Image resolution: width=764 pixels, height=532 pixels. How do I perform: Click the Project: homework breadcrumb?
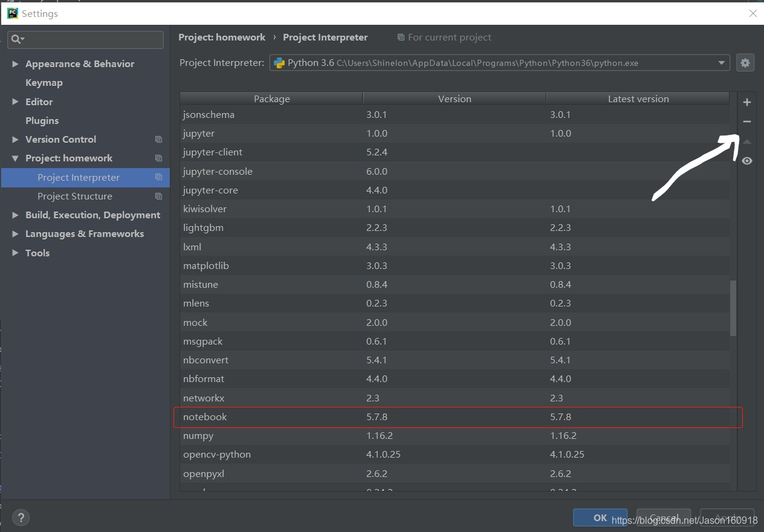(x=222, y=37)
